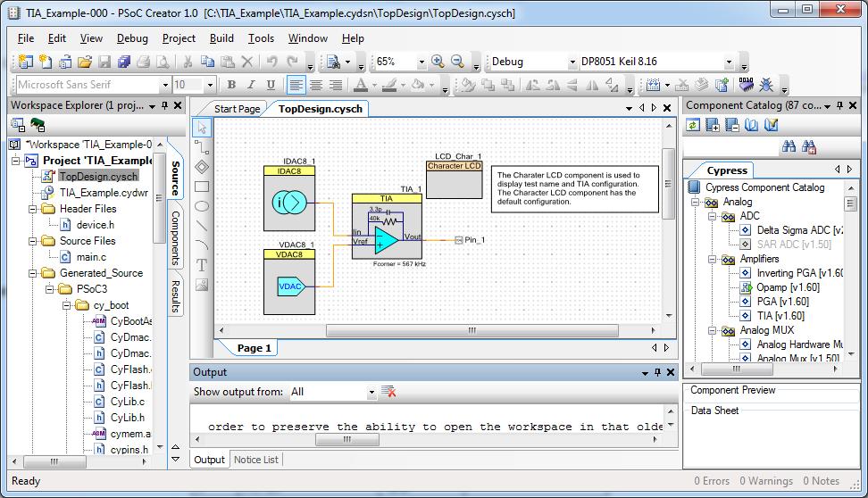Open the zoom level 65% dropdown
868x498 pixels.
421,62
